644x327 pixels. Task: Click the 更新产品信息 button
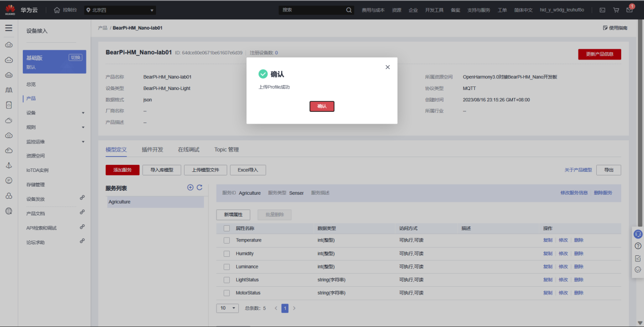tap(600, 54)
